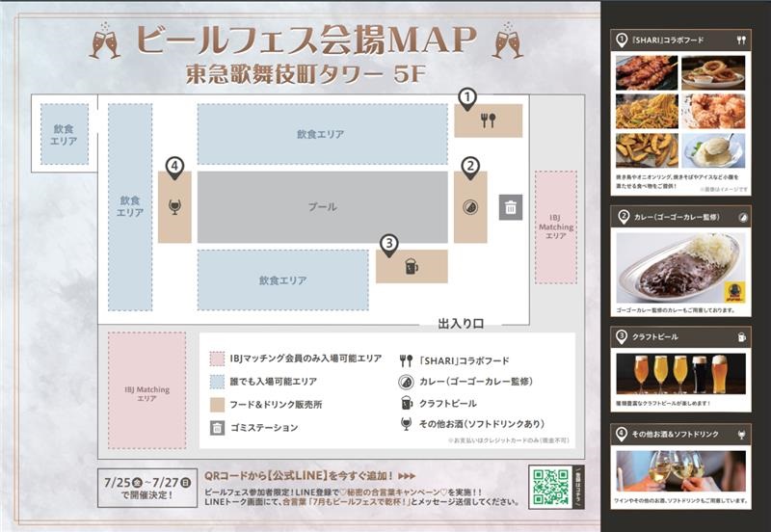Click the pink IBJ members-only legend swatch

[x=217, y=359]
